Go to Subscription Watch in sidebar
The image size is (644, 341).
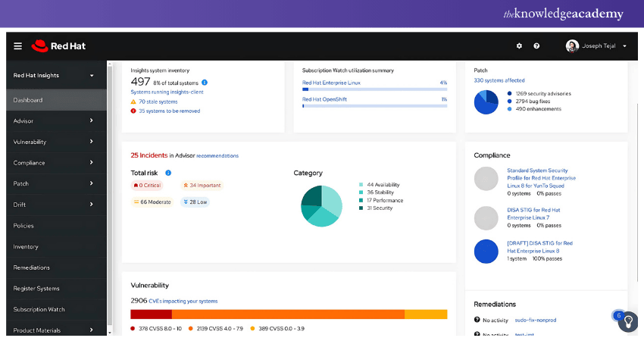pos(39,309)
